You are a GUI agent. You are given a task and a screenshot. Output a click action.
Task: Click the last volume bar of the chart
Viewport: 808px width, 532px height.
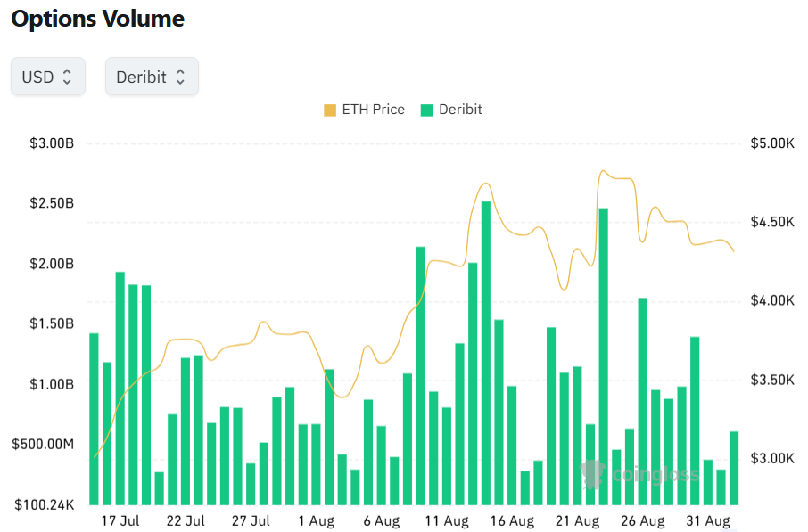pyautogui.click(x=734, y=468)
